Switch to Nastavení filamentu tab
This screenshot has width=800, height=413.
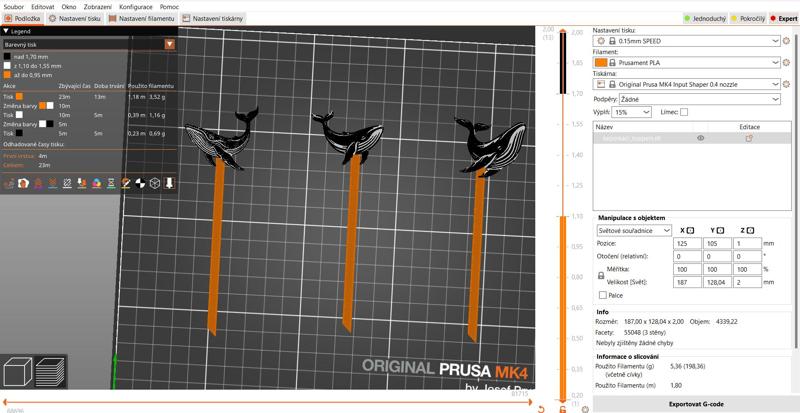point(142,18)
